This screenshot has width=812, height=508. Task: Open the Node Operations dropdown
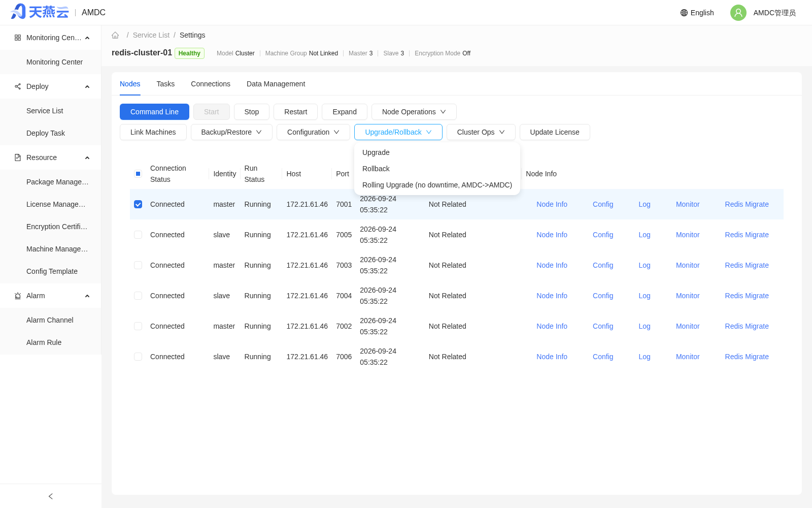point(414,112)
